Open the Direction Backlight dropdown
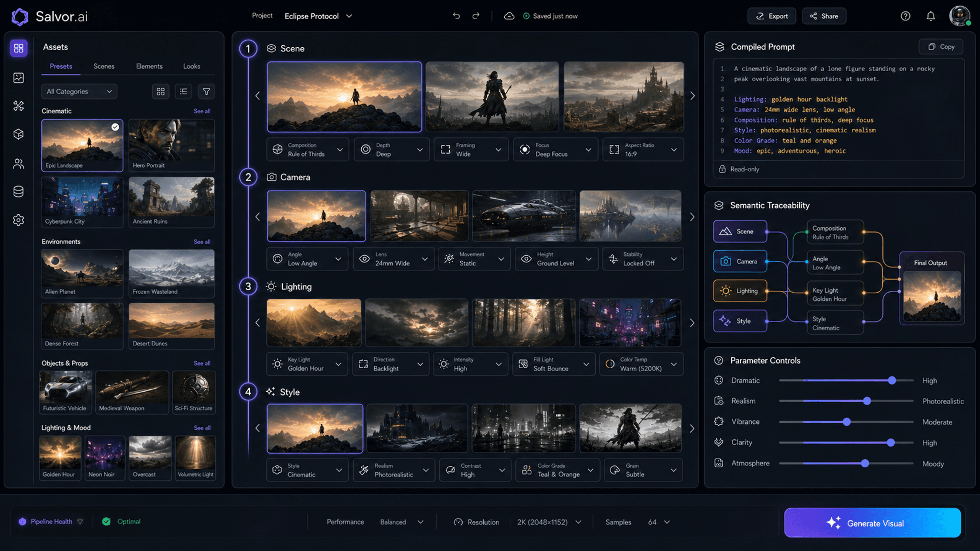Viewport: 980px width, 551px height. [x=391, y=364]
